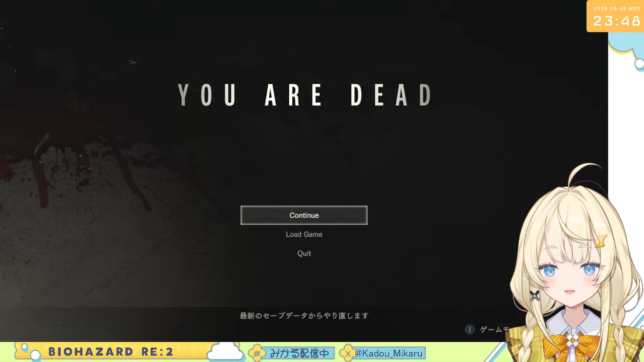This screenshot has width=644, height=362.
Task: Select Quit in the death menu
Action: pyautogui.click(x=304, y=254)
